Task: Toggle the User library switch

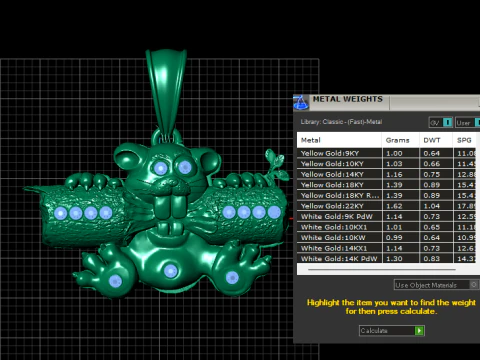Action: pyautogui.click(x=468, y=123)
